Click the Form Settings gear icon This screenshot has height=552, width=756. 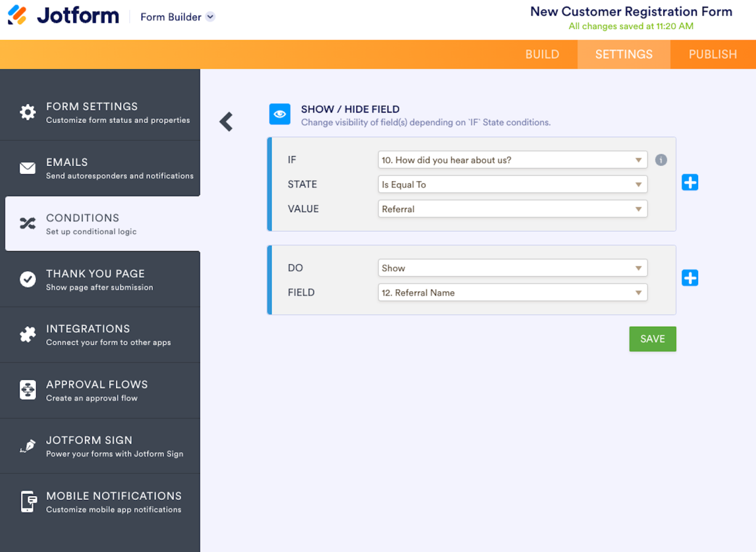pyautogui.click(x=28, y=112)
